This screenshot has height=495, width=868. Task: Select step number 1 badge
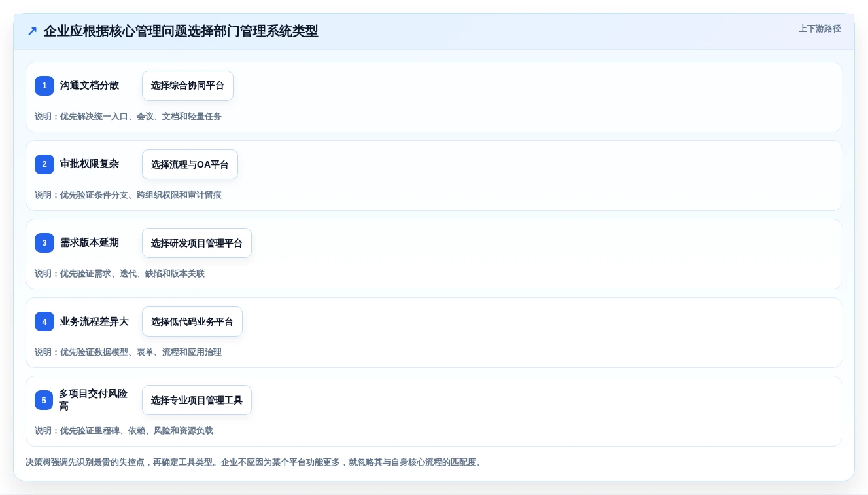(44, 86)
